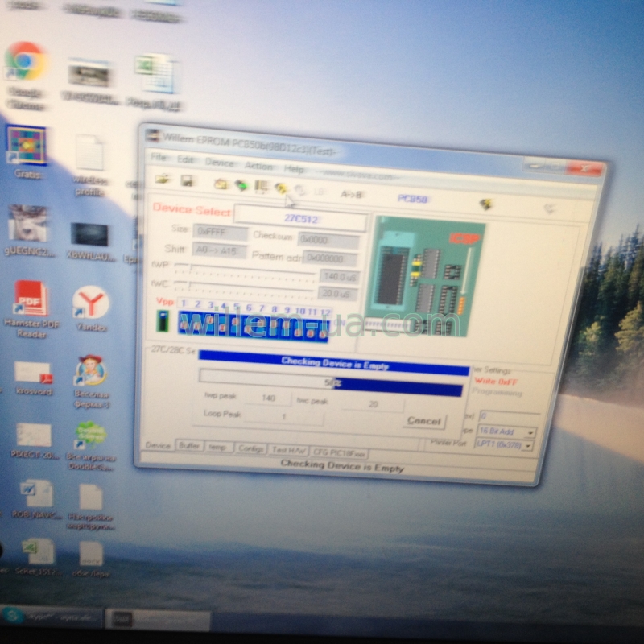The width and height of the screenshot is (644, 644).
Task: Click the Size field showing 0xFFFF
Action: 221,232
